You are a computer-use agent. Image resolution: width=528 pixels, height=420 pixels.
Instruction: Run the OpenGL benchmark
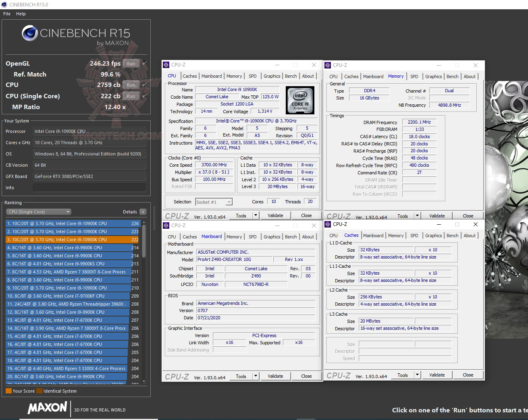coord(131,63)
